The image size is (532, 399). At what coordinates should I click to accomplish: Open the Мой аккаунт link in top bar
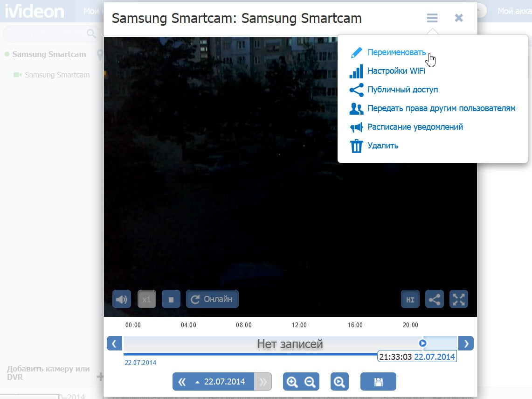pyautogui.click(x=515, y=11)
